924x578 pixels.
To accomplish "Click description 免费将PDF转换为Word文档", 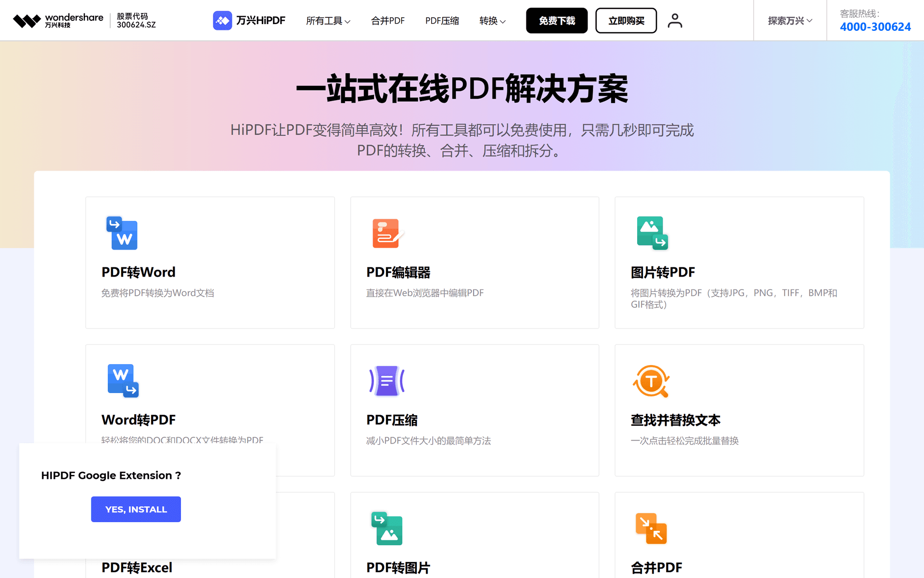I will coord(157,293).
